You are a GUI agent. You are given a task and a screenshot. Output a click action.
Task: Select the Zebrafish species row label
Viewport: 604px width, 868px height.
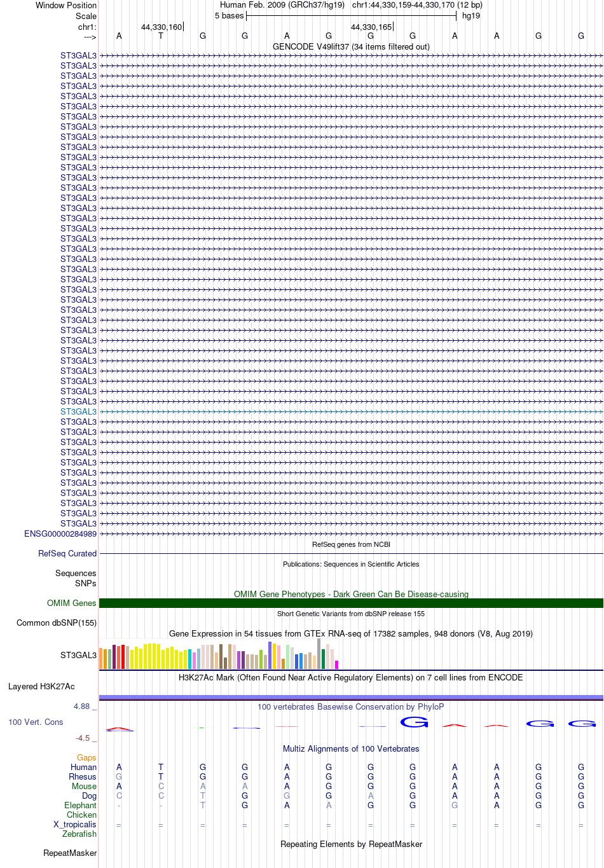79,834
